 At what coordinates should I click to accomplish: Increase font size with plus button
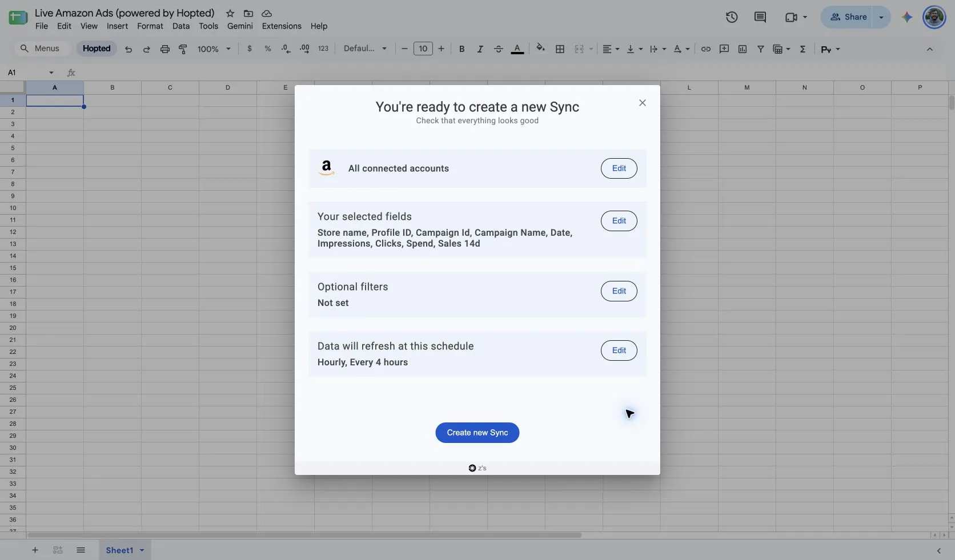tap(441, 49)
